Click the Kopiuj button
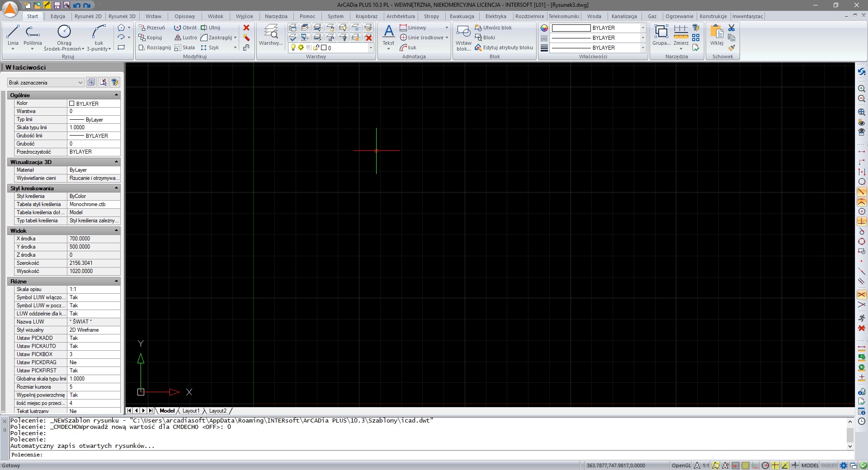Viewport: 868px width, 470px height. (151, 38)
